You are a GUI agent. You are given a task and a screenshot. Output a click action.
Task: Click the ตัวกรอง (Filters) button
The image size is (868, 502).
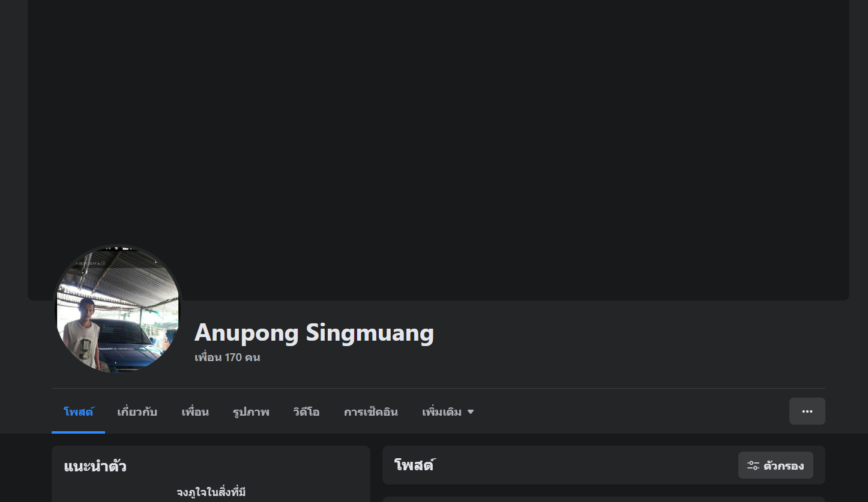(x=776, y=465)
